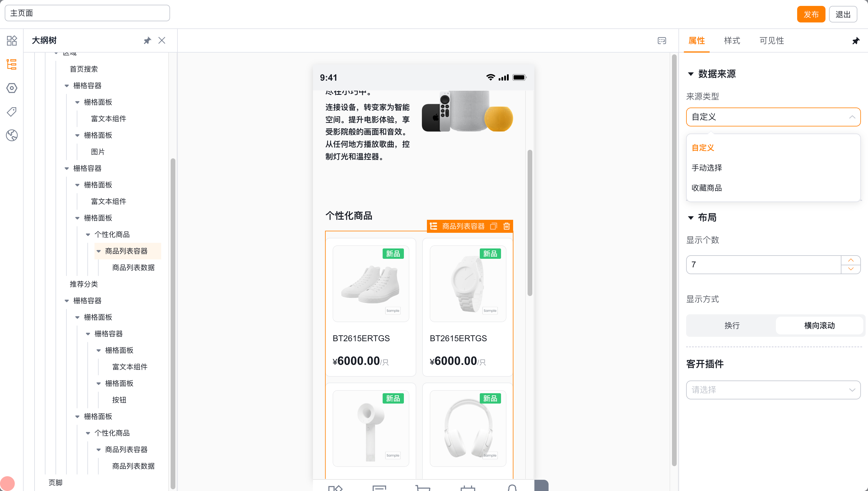Pin the 大纲树 outline panel

147,40
